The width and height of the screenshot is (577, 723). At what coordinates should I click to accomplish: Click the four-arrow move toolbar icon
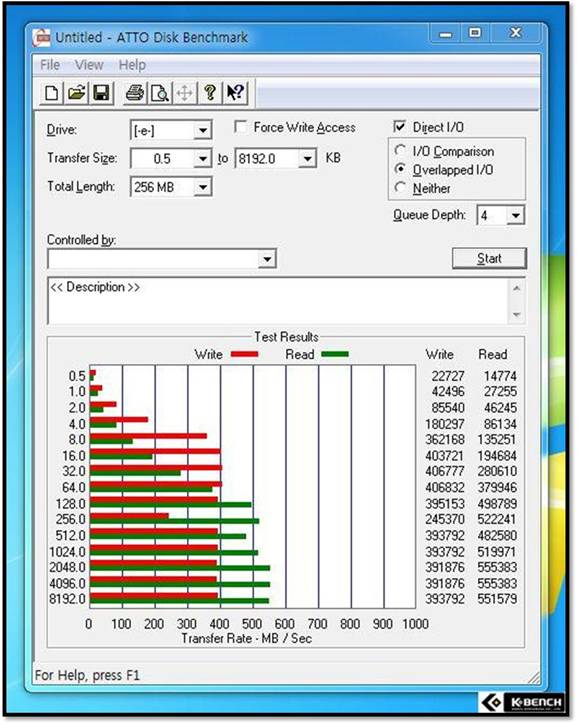[184, 93]
